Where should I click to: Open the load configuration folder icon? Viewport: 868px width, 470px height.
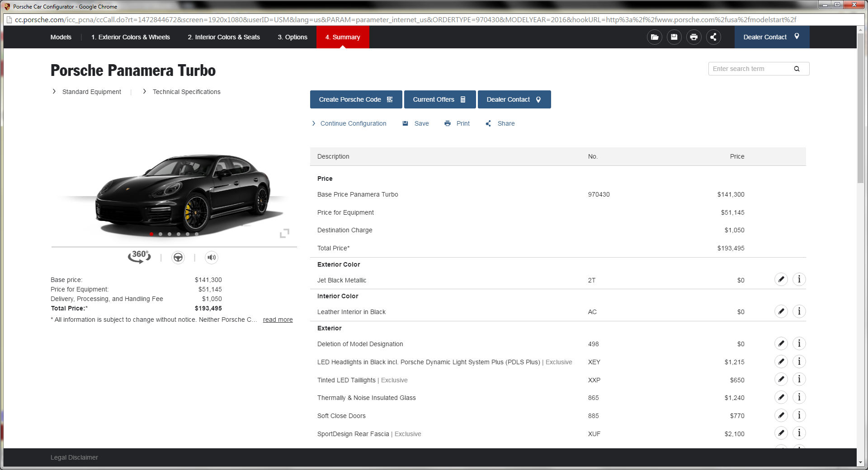coord(654,37)
